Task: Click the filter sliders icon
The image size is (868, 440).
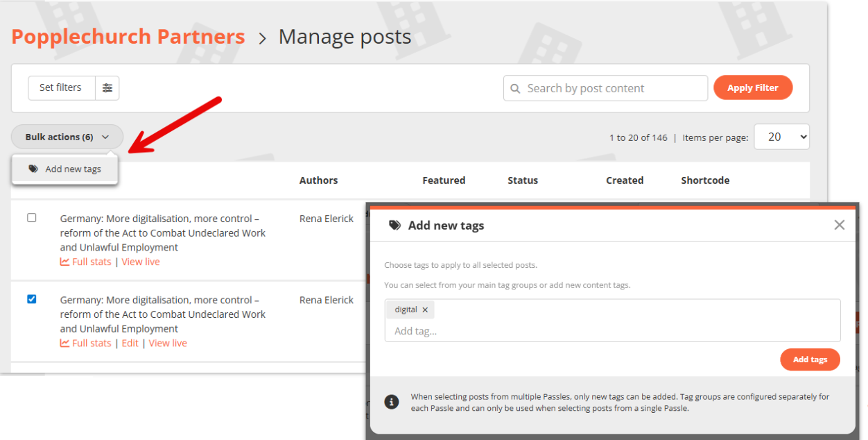Action: [x=107, y=88]
